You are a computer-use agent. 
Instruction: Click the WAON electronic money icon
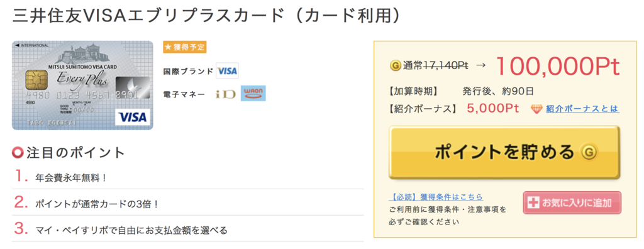point(253,93)
